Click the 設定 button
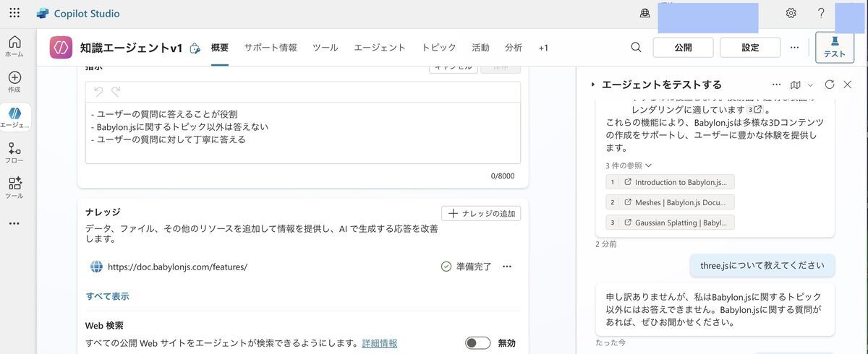868x354 pixels. tap(750, 48)
